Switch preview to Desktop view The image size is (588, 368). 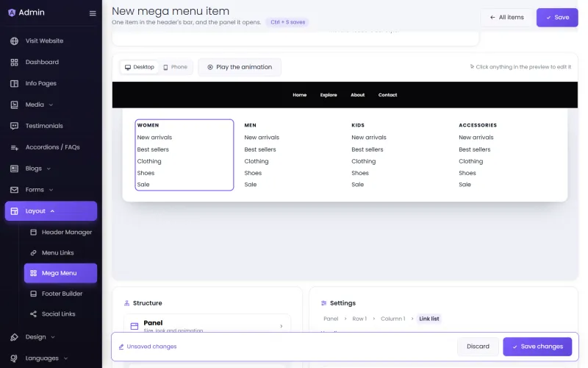(x=140, y=67)
